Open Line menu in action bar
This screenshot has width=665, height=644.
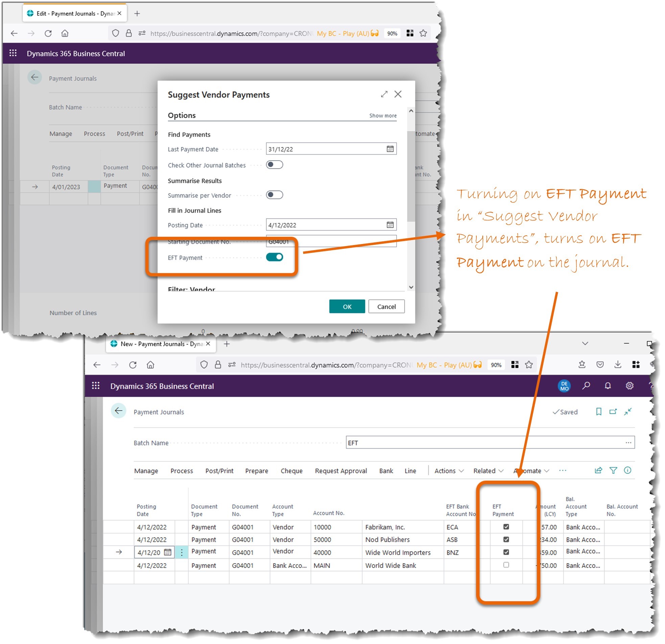click(x=410, y=471)
